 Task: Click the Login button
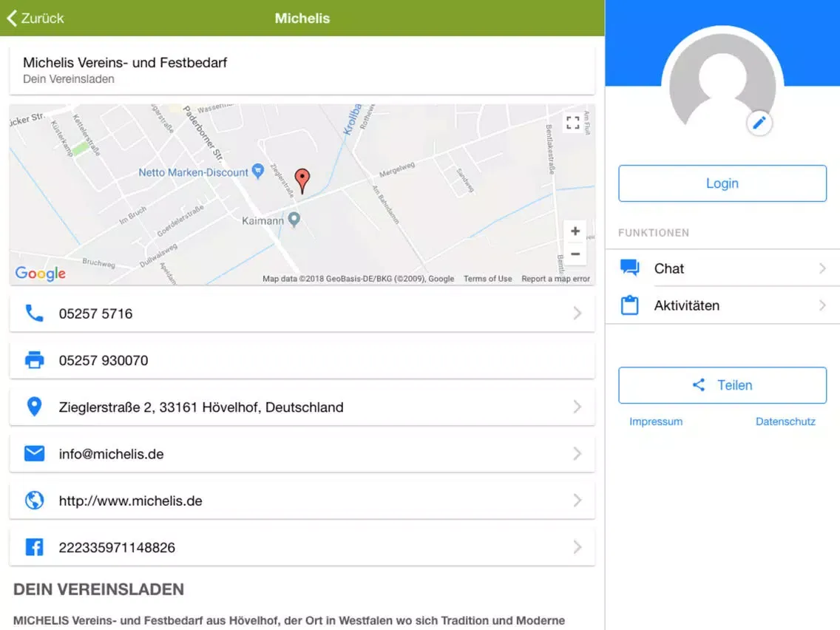pos(722,183)
